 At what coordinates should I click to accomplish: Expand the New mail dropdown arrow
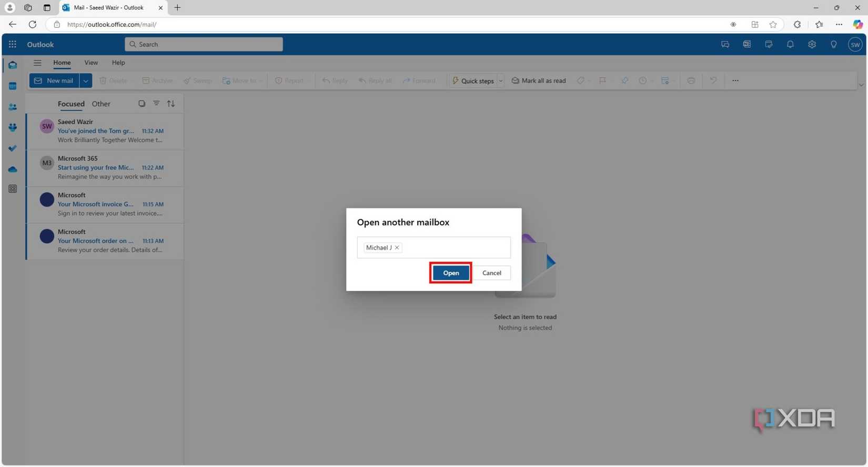click(x=86, y=81)
